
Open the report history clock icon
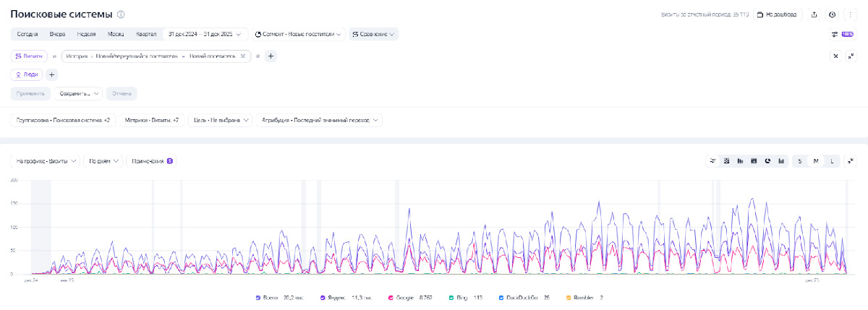point(833,14)
